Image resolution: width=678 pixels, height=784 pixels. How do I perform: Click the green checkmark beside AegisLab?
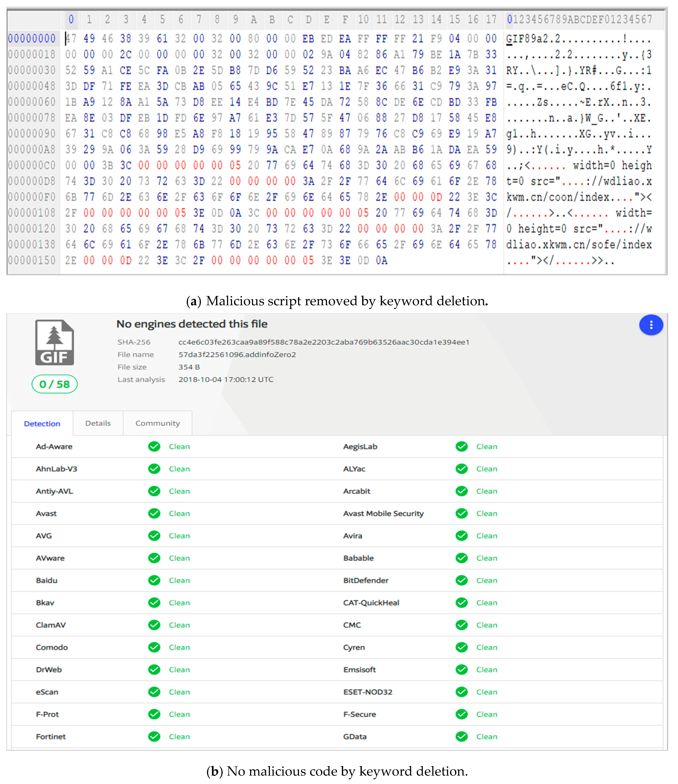[461, 446]
